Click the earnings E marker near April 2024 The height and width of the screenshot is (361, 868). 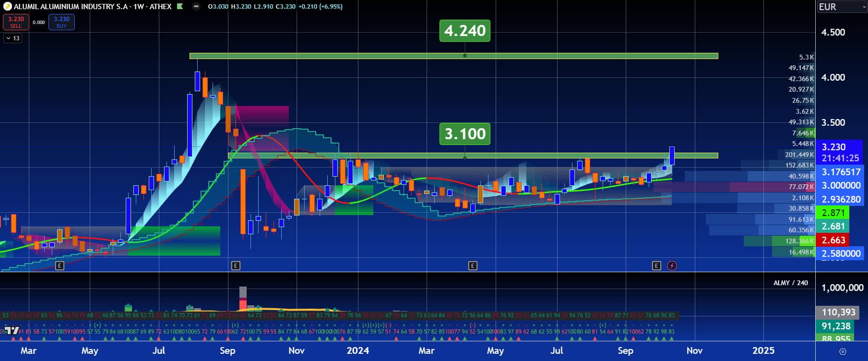tap(473, 265)
